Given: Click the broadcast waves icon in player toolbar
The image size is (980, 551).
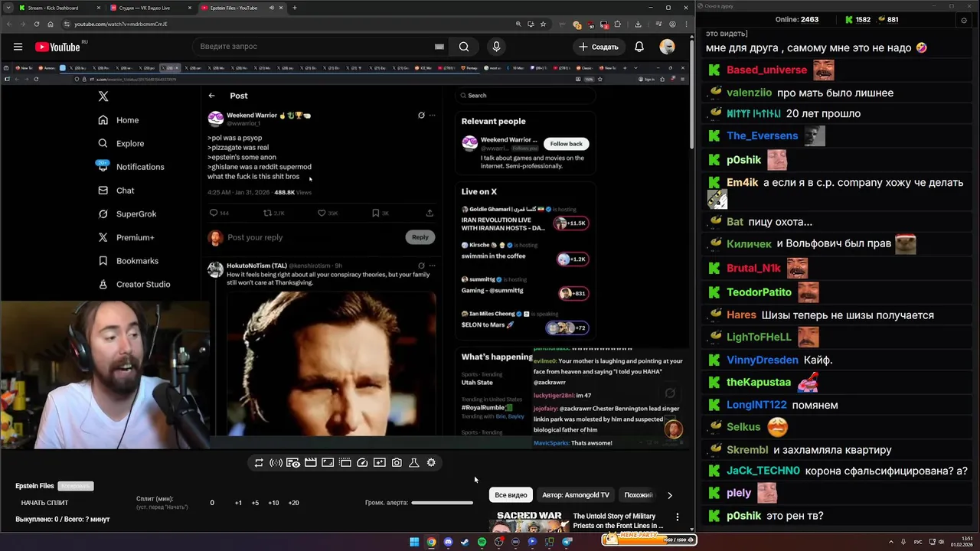Looking at the screenshot, I should (x=276, y=463).
